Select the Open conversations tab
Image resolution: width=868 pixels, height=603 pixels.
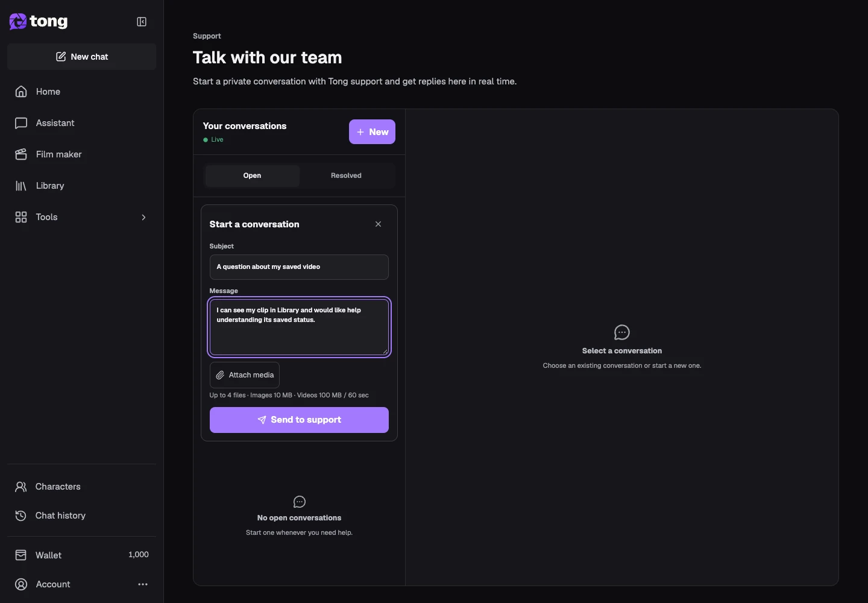(252, 175)
